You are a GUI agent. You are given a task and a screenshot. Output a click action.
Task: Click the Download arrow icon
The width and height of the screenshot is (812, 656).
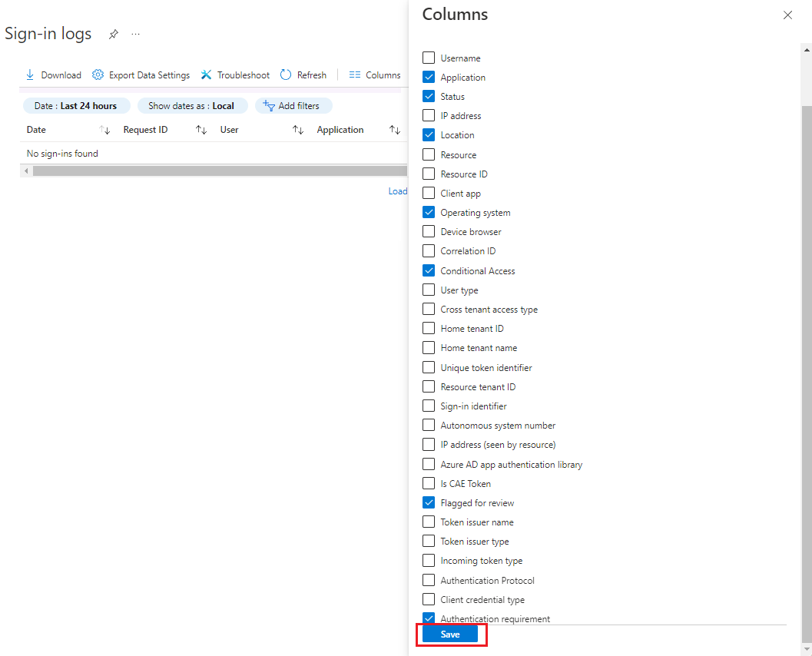30,75
